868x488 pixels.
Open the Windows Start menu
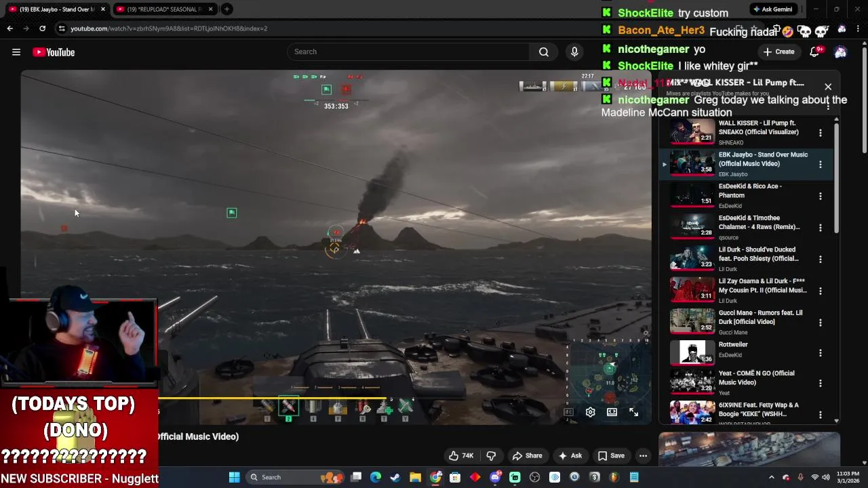point(234,477)
